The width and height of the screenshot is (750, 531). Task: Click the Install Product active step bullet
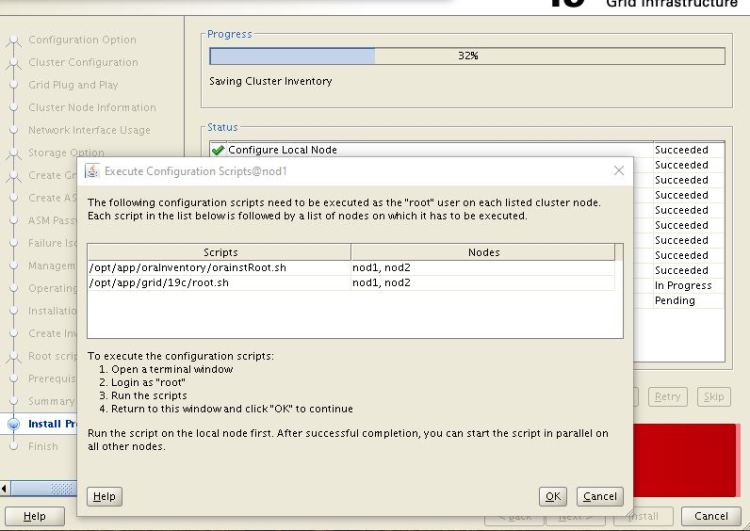[13, 424]
